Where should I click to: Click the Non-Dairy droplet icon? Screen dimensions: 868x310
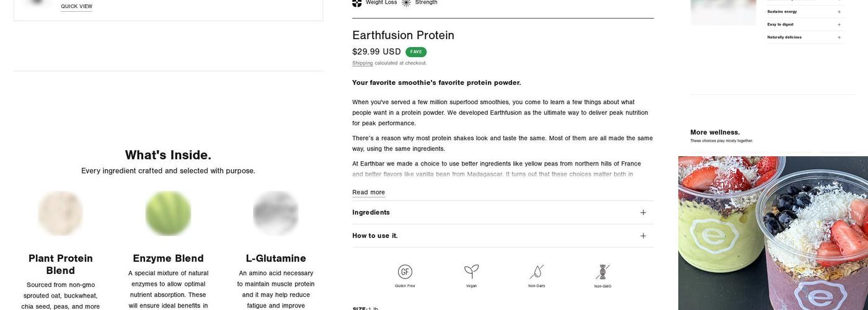tap(537, 272)
